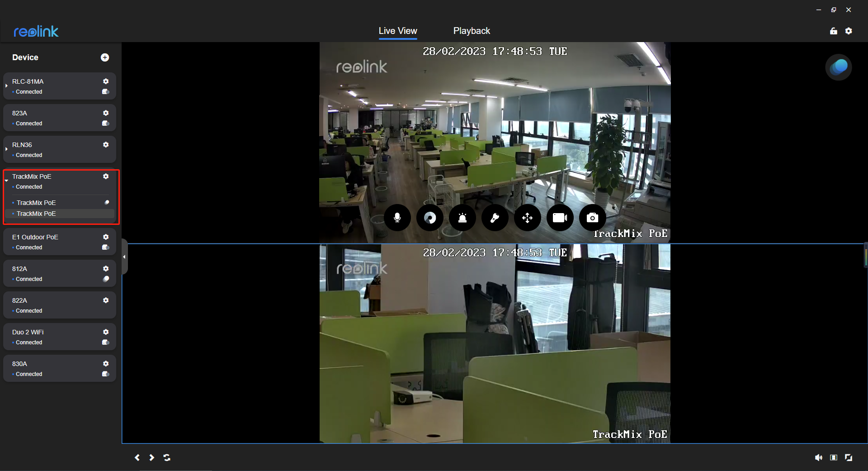The width and height of the screenshot is (868, 471).
Task: Open settings gear for 830A
Action: (106, 364)
